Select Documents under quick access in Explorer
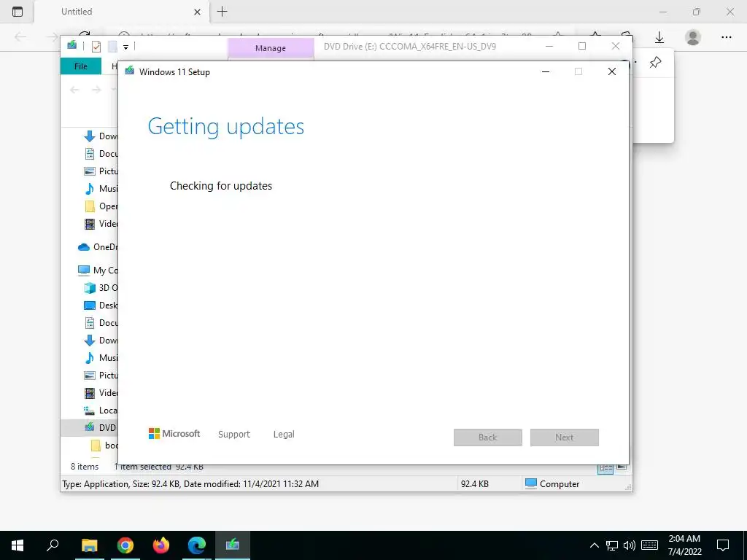This screenshot has height=560, width=747. [101, 154]
